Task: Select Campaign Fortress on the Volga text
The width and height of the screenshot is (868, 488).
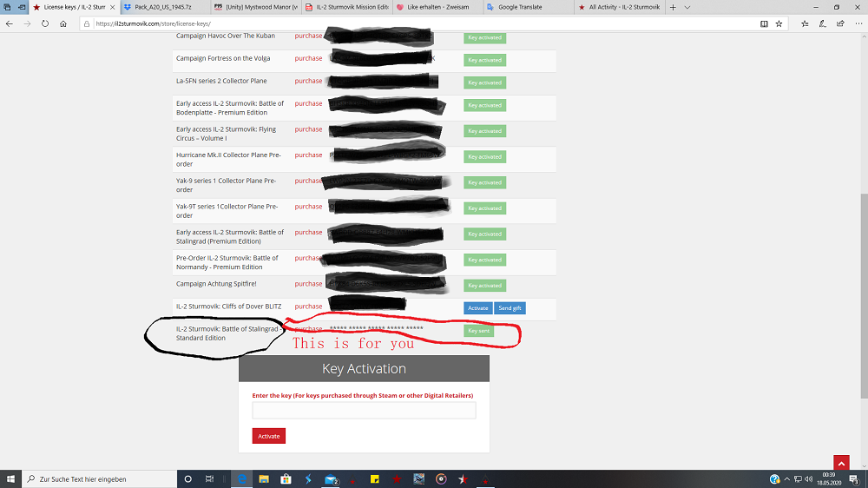Action: click(223, 58)
